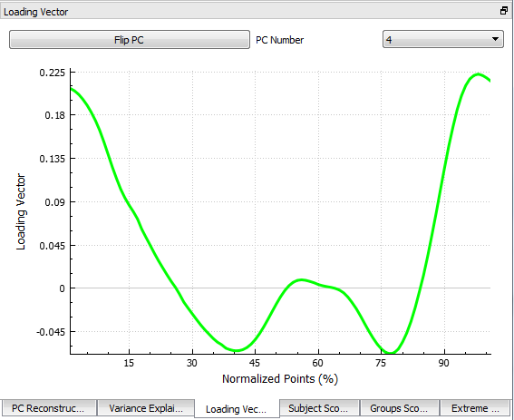514x420 pixels.
Task: Click the Flip PC button
Action: [130, 40]
